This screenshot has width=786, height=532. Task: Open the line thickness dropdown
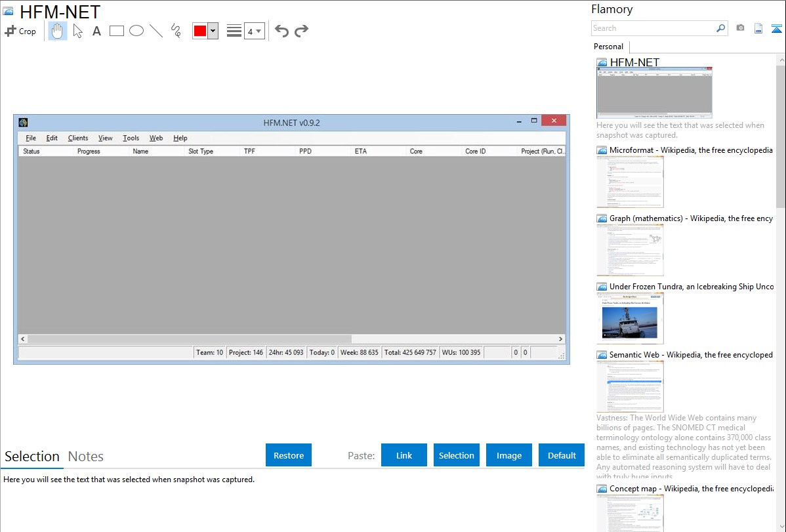(x=254, y=31)
